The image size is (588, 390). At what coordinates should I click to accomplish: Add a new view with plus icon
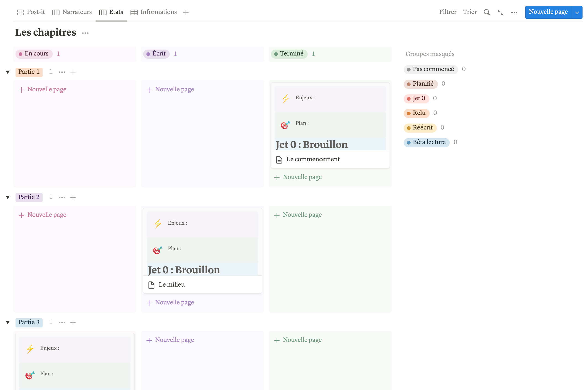[186, 12]
